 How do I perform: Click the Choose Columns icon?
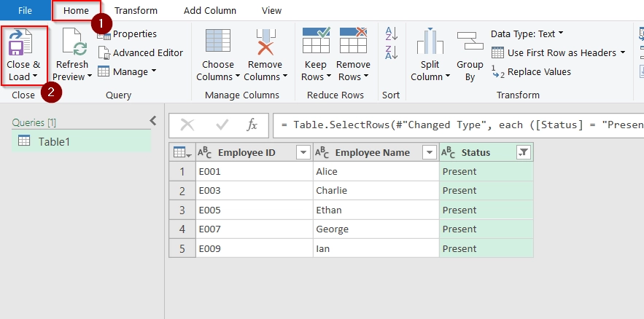217,41
